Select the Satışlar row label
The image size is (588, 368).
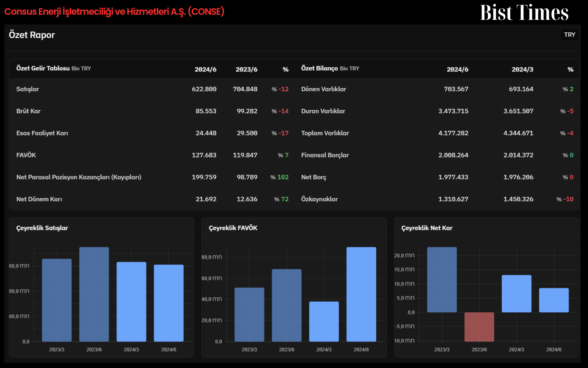28,89
